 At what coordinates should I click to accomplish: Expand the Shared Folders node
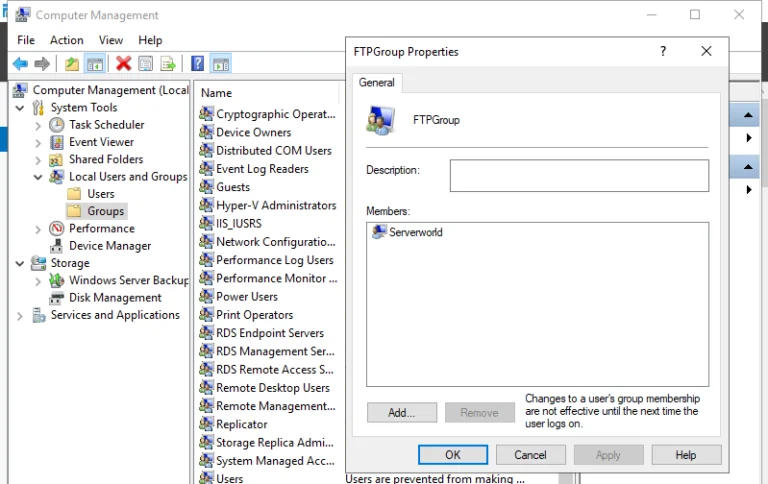[38, 160]
